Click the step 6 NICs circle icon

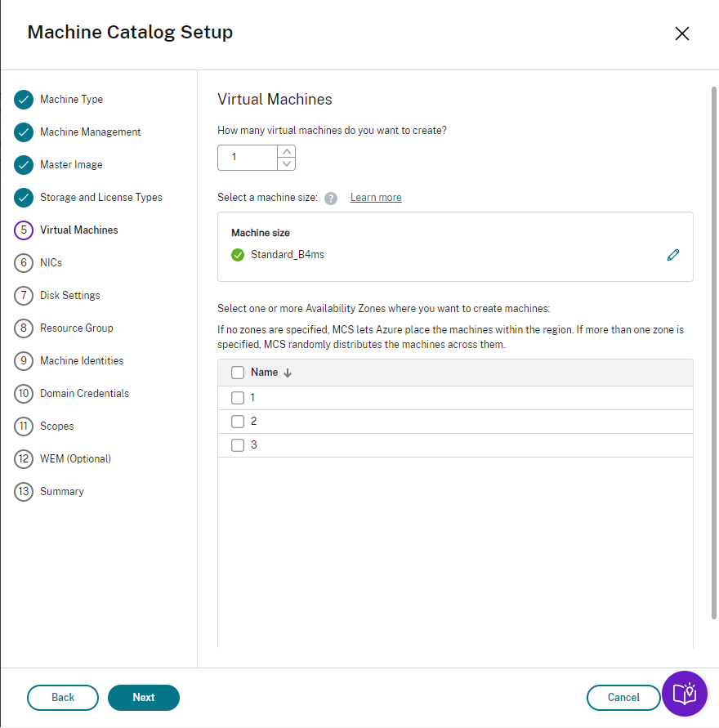coord(24,263)
